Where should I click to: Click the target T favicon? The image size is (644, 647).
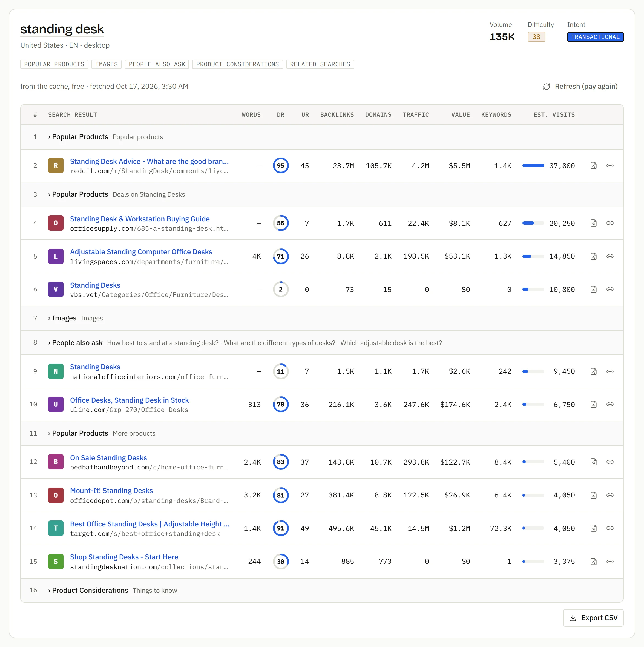[x=56, y=528]
